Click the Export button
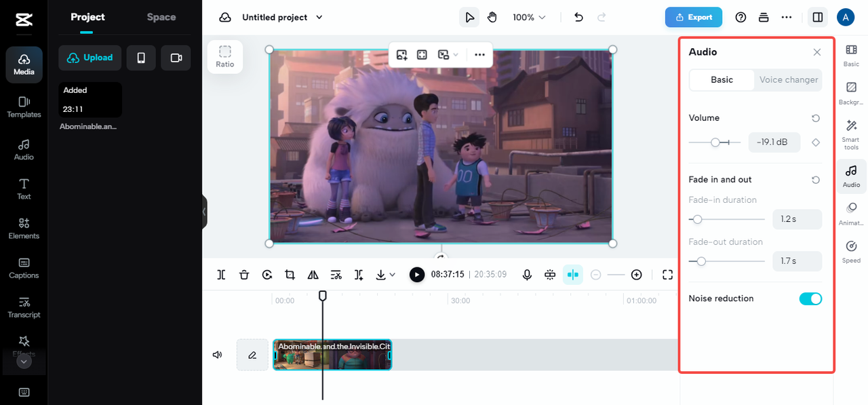 (694, 17)
